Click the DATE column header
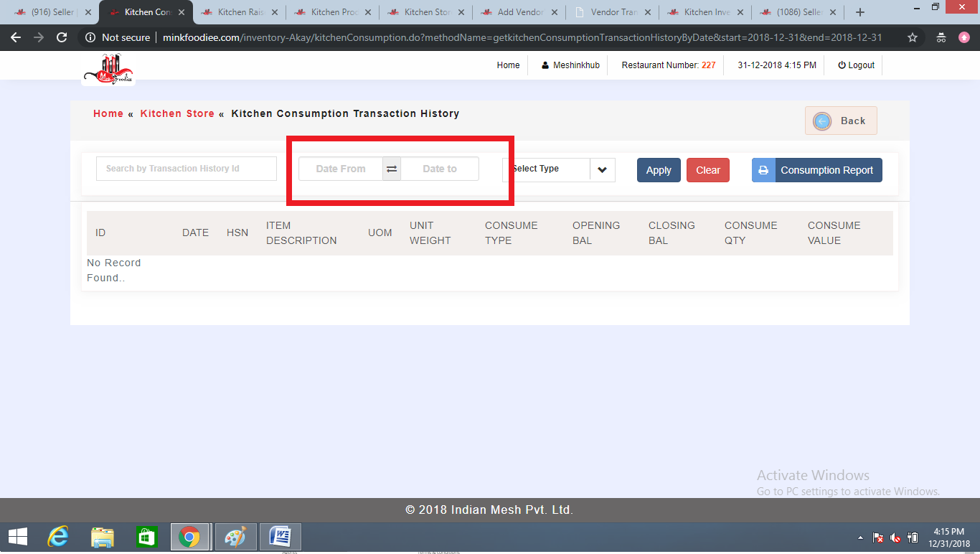 coord(195,233)
